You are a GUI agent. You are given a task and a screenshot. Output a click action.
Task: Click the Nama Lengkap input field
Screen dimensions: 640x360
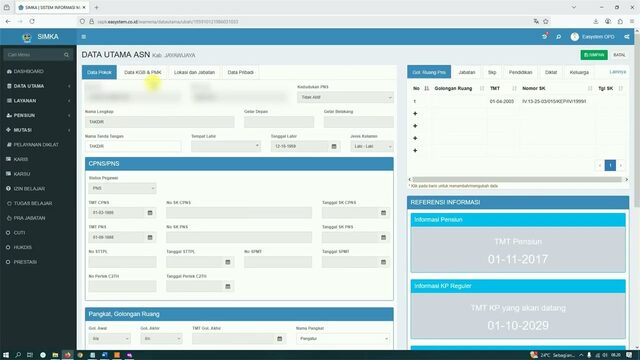[160, 122]
